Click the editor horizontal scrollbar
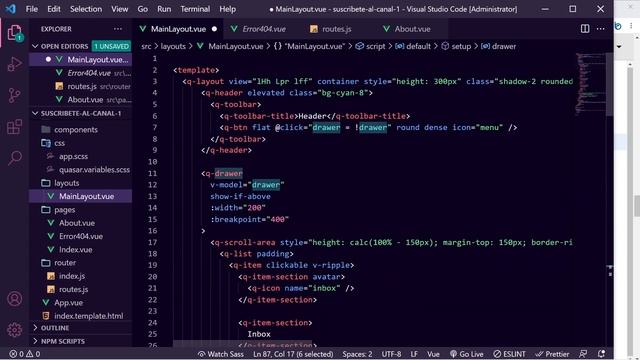This screenshot has width=640, height=360. 243,344
